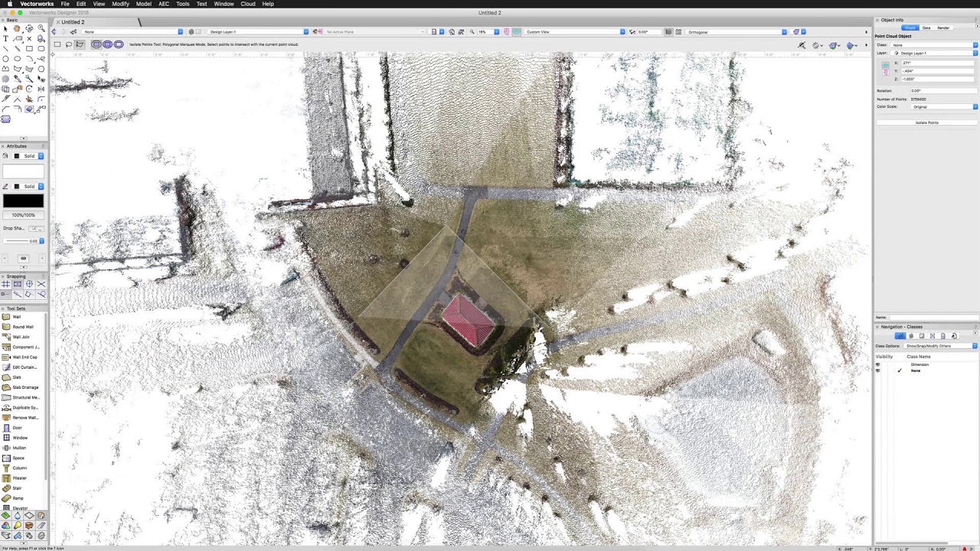The image size is (980, 551).
Task: Click the 100%/100% opacity button
Action: coord(24,215)
